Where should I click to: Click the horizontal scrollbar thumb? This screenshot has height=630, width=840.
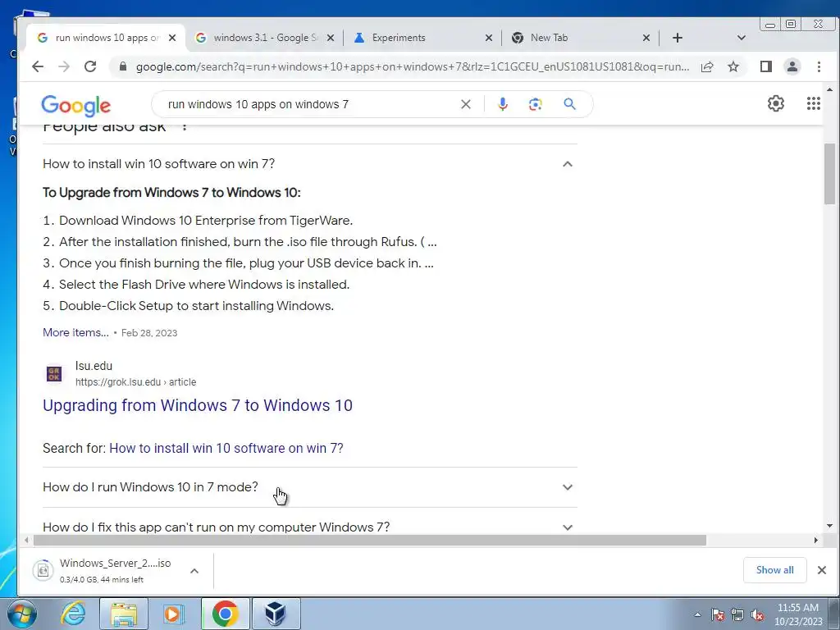click(x=370, y=540)
